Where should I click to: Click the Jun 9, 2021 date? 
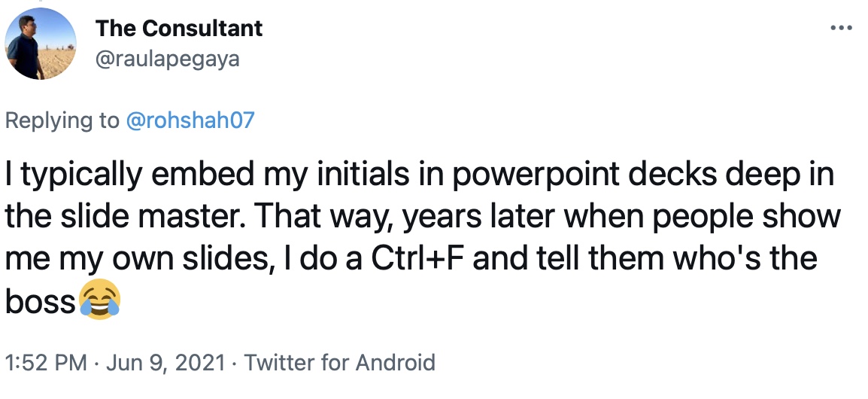tap(165, 363)
